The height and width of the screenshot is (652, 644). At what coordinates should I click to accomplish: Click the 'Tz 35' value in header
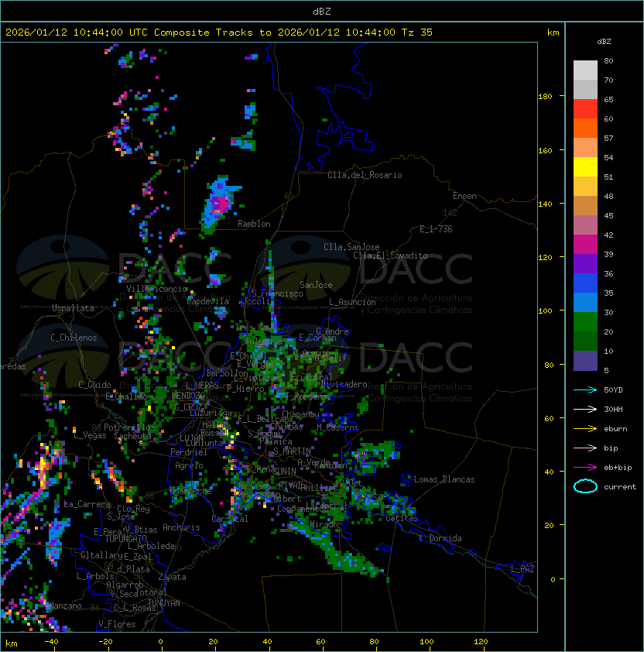pos(417,32)
